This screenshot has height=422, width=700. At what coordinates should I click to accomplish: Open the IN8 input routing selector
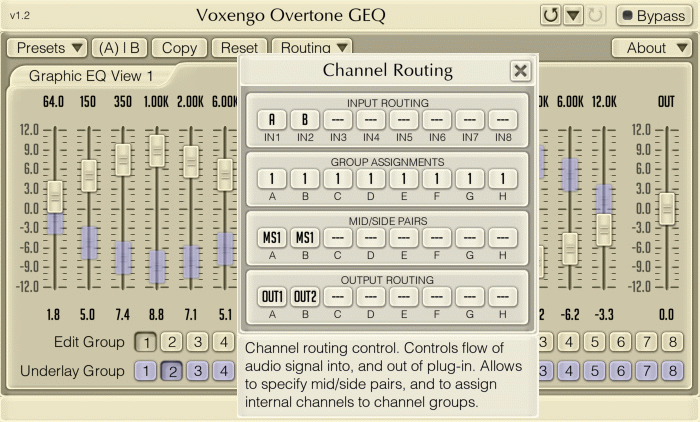(x=503, y=119)
